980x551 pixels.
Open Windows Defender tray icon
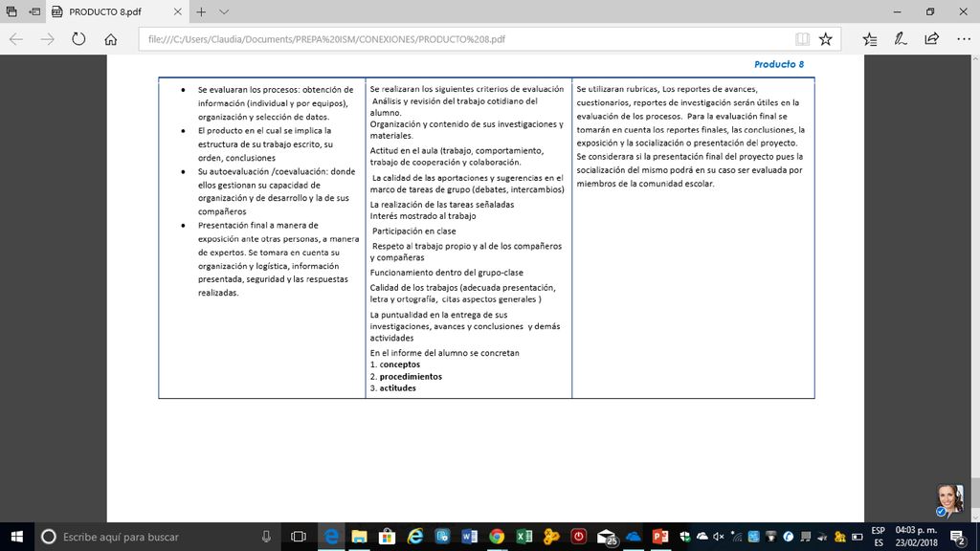[685, 537]
